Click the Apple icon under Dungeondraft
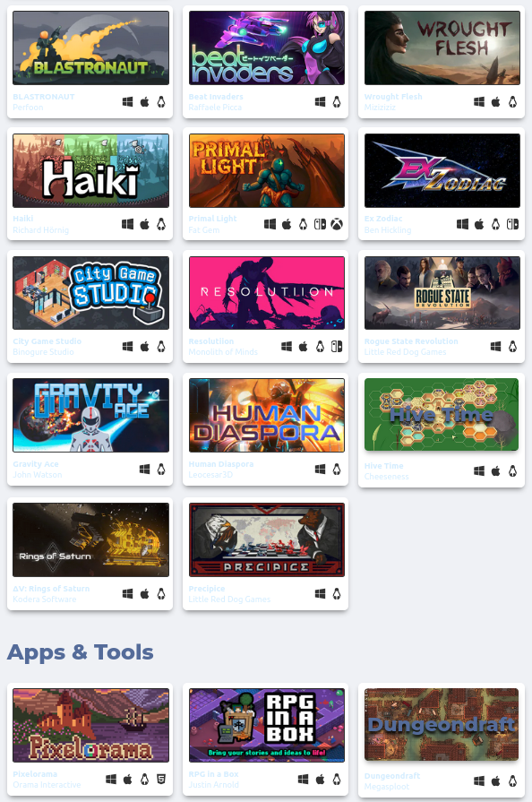The image size is (532, 802). coord(495,781)
